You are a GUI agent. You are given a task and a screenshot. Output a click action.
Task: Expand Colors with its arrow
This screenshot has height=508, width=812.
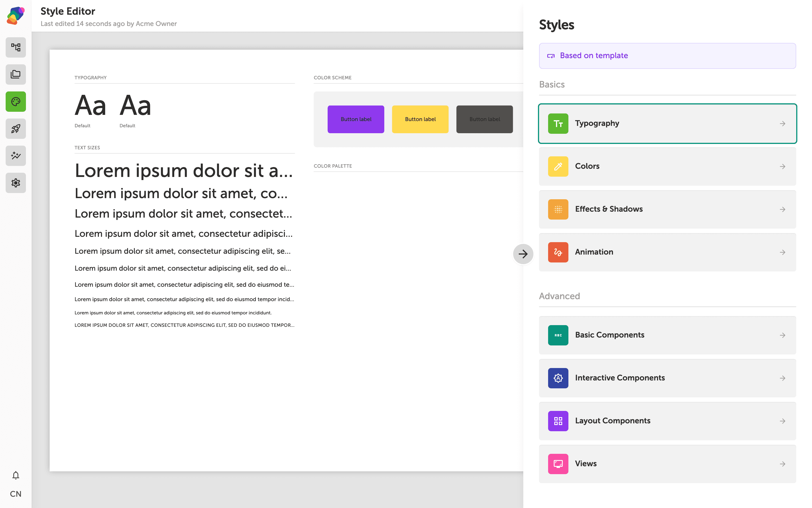point(782,167)
